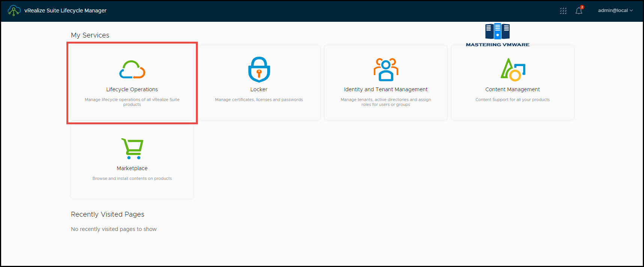The height and width of the screenshot is (267, 644).
Task: Open the apps grid switcher icon
Action: (563, 11)
